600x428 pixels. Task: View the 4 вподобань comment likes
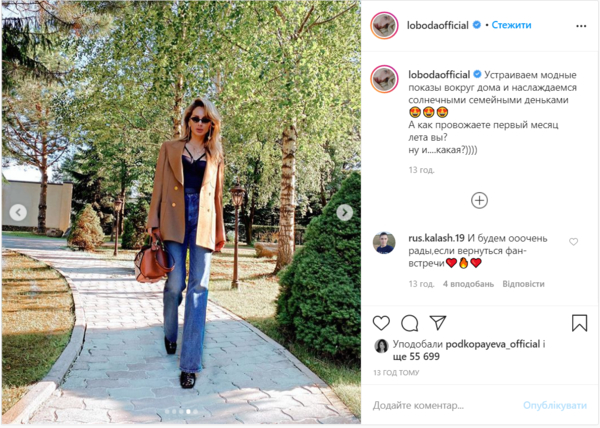coord(468,284)
